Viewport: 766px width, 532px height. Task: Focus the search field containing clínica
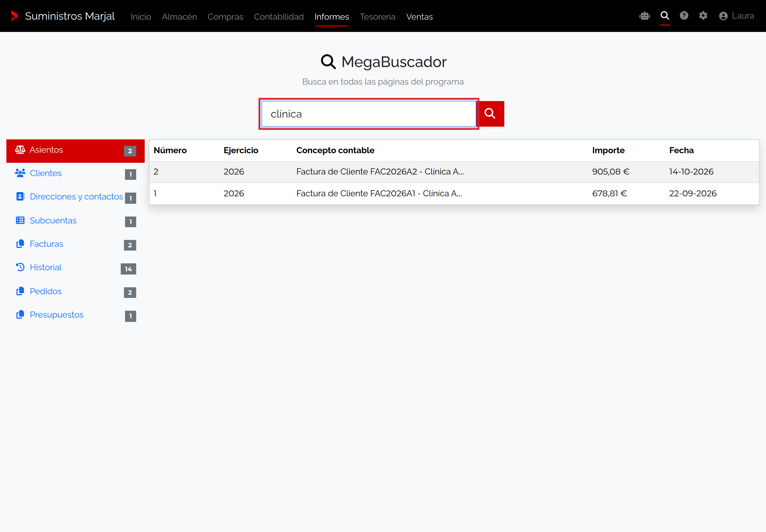[369, 114]
